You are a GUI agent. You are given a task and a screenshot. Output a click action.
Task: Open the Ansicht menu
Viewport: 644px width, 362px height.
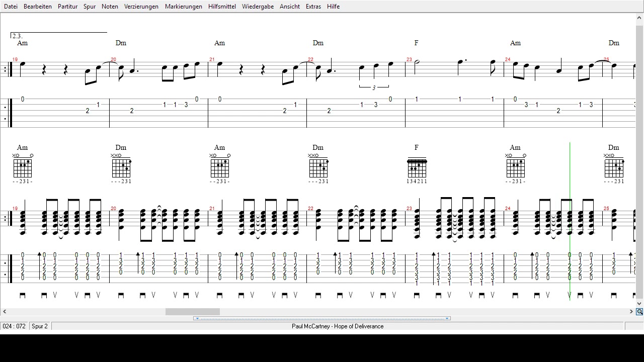(x=290, y=7)
